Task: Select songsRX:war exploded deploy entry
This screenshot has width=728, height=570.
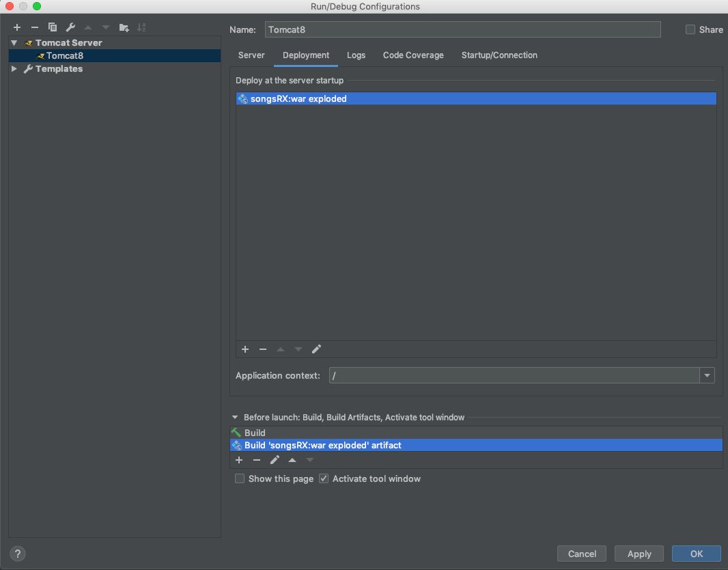Action: point(476,98)
